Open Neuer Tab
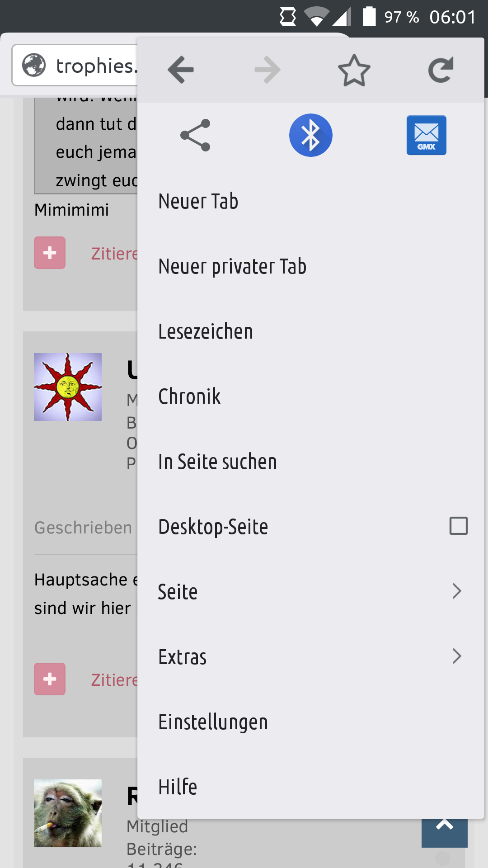 click(x=311, y=201)
